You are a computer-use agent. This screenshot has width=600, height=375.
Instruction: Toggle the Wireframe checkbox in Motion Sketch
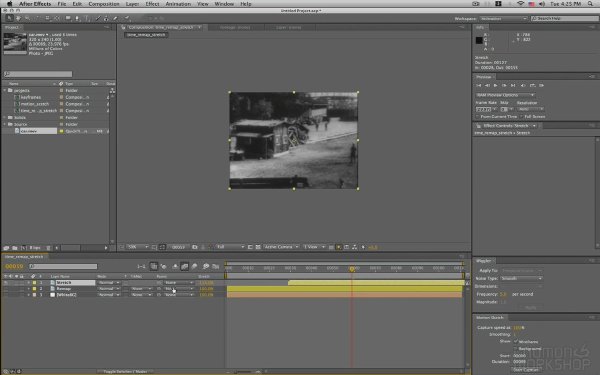click(516, 341)
